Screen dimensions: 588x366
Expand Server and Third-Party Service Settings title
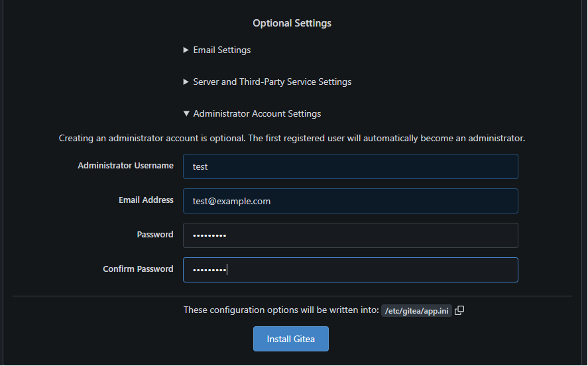click(x=272, y=82)
